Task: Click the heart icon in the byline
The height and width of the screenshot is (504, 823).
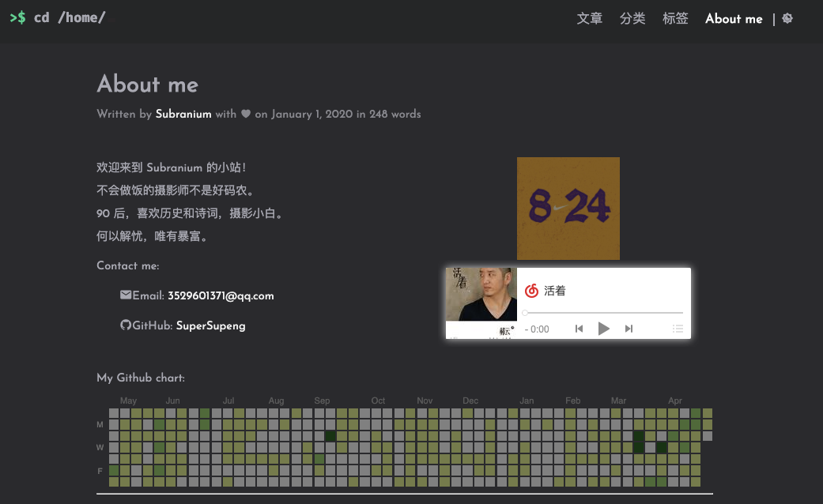Action: [x=246, y=114]
